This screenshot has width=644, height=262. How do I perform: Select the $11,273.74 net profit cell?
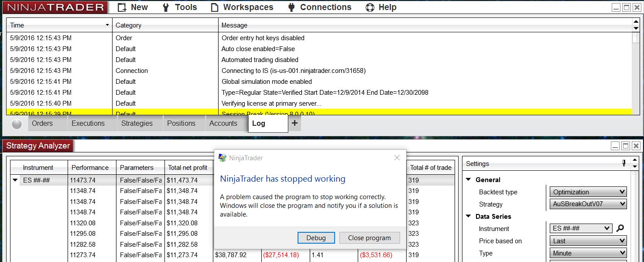coord(189,255)
